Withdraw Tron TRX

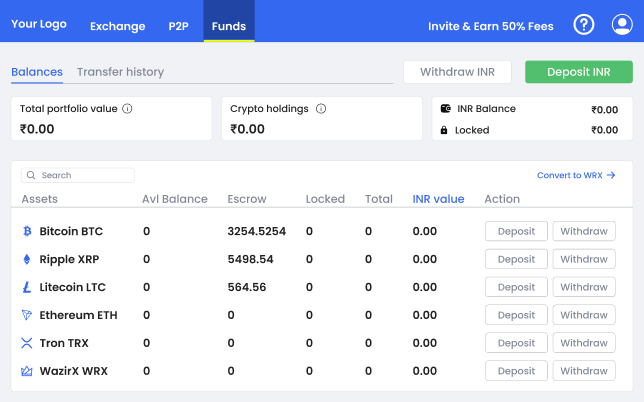[x=584, y=343]
